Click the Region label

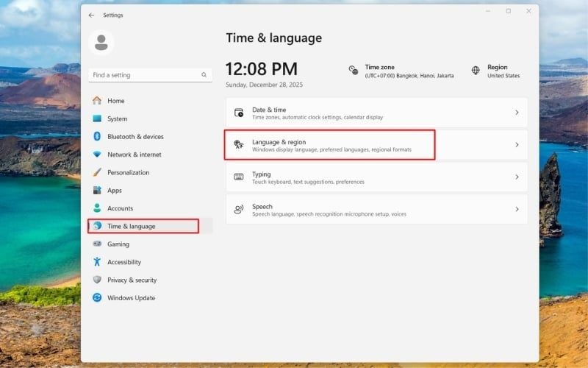498,67
